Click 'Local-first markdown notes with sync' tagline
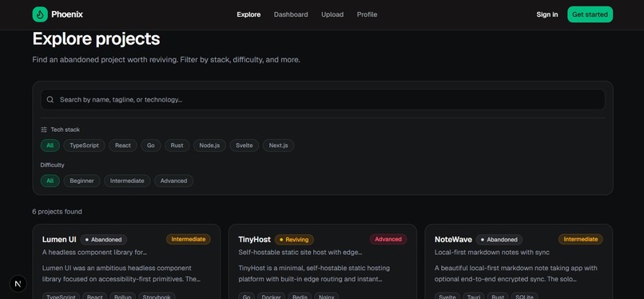Viewport: 644px width, 299px height. pos(492,252)
